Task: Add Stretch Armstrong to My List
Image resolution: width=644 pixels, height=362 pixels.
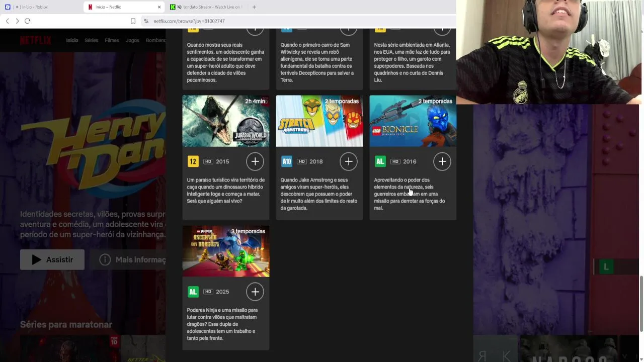Action: point(349,161)
